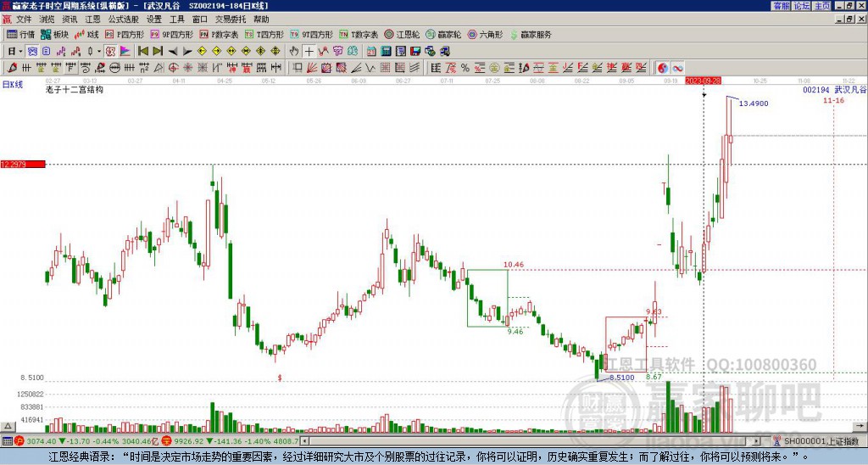Open the 交易委托 menu
Viewport: 868px width, 465px height.
pyautogui.click(x=231, y=20)
